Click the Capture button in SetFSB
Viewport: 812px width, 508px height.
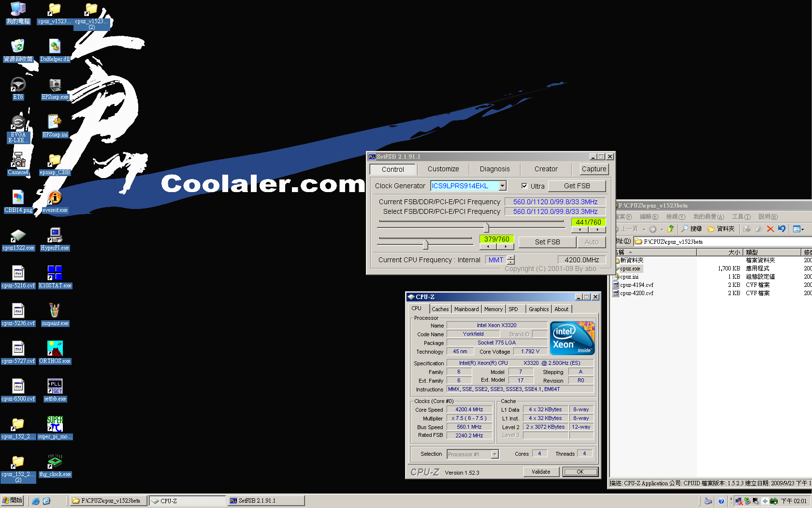(594, 169)
